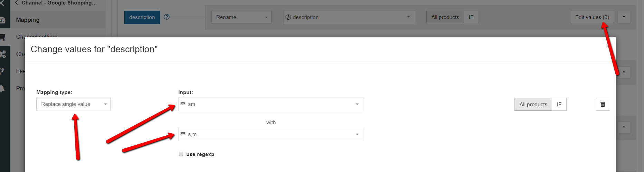Switch to IF condition in the dialog
The image size is (644, 172).
[x=559, y=104]
